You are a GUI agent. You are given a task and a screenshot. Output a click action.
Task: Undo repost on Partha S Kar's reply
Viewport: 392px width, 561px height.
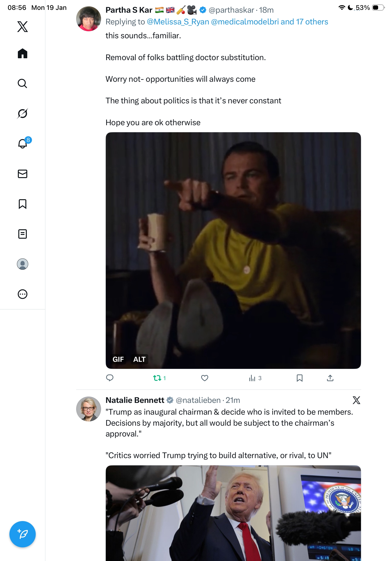coord(157,378)
